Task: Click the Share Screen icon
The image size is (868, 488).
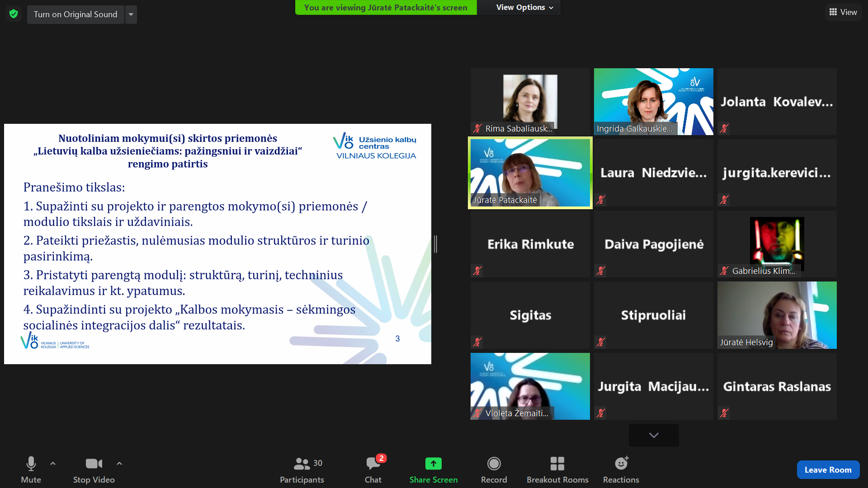Action: [433, 464]
